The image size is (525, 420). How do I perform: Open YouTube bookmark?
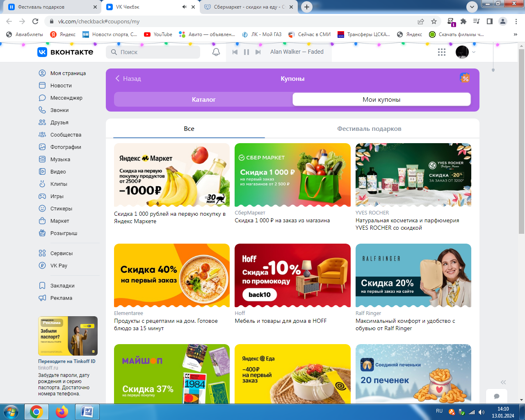click(158, 34)
